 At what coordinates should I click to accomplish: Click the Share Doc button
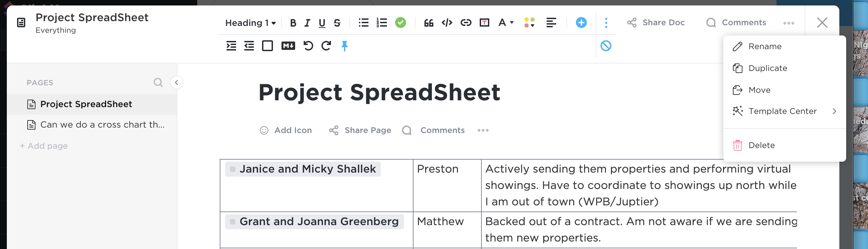(656, 23)
